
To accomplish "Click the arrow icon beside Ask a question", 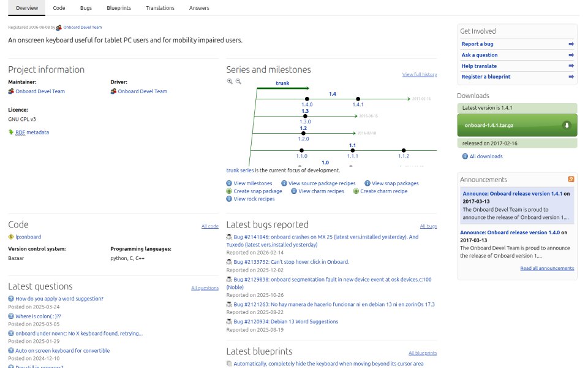I will [571, 55].
